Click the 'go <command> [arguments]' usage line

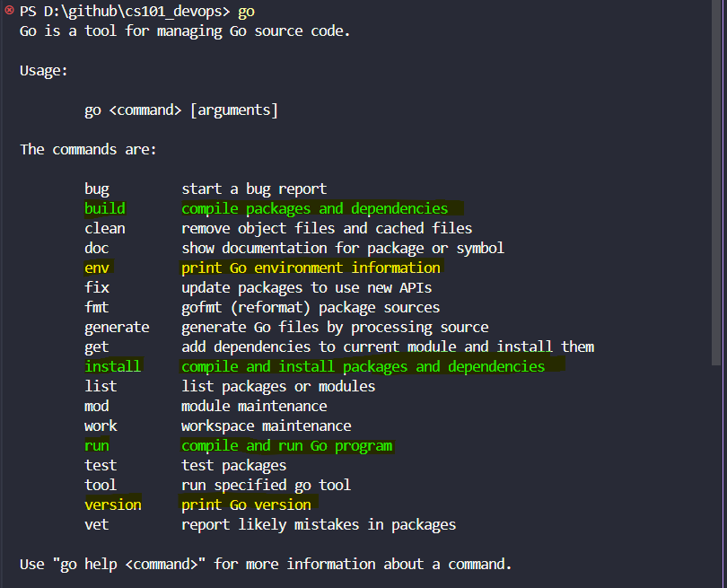pyautogui.click(x=181, y=110)
